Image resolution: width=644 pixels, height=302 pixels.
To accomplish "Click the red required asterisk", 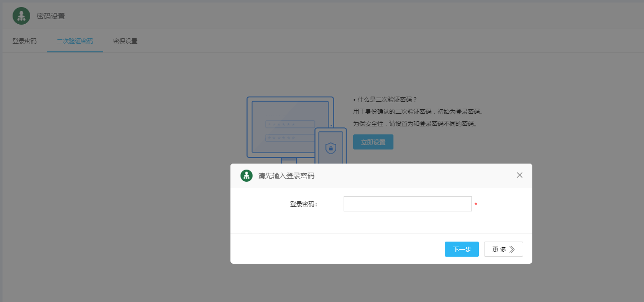I will [476, 204].
